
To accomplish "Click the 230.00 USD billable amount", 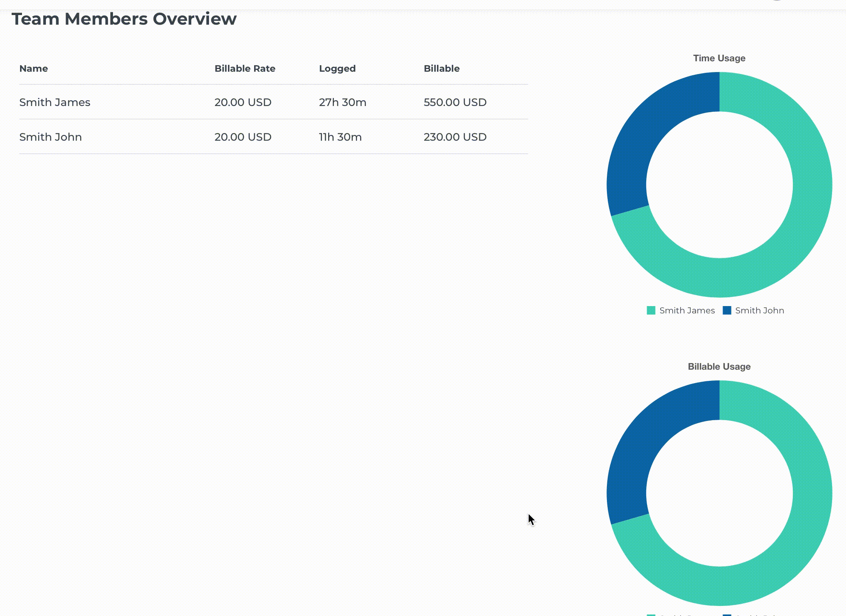I will 455,137.
